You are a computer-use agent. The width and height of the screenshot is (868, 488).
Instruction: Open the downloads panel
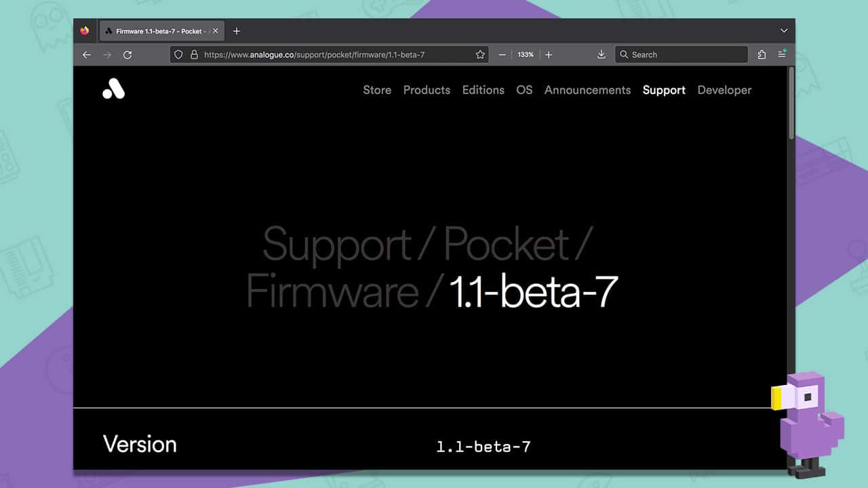pyautogui.click(x=601, y=55)
